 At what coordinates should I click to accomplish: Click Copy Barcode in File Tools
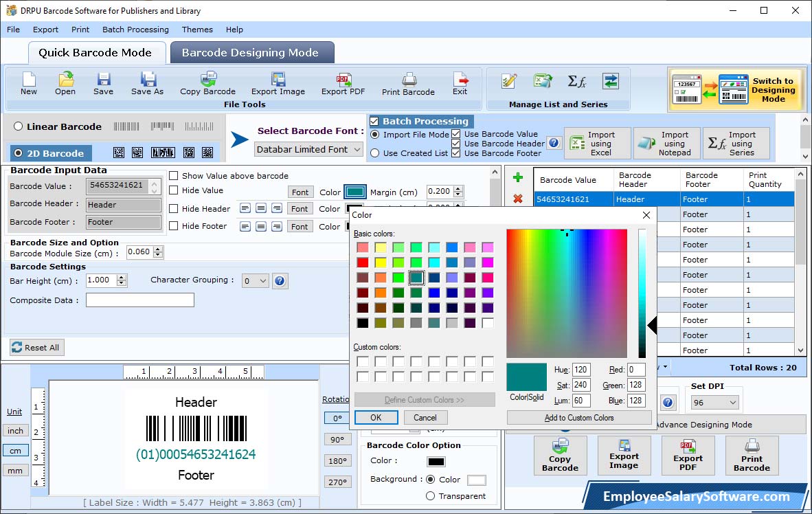click(207, 84)
